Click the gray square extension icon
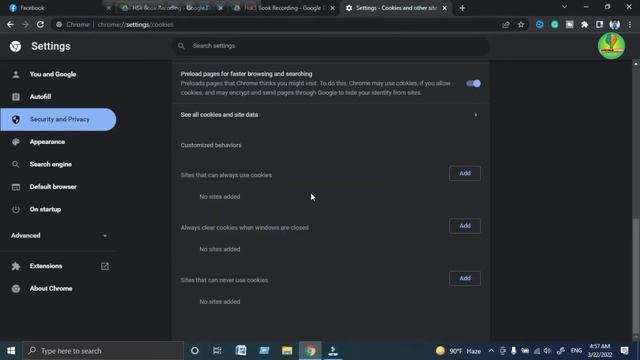 [x=569, y=24]
